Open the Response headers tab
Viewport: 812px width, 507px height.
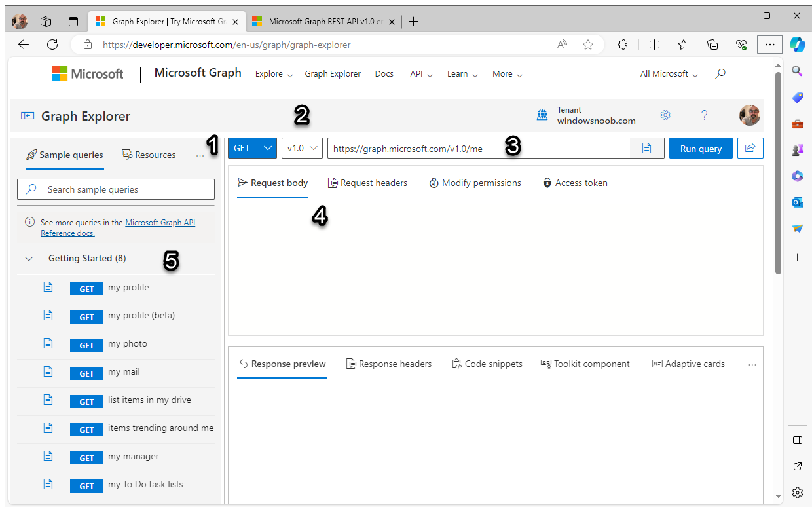pyautogui.click(x=389, y=364)
